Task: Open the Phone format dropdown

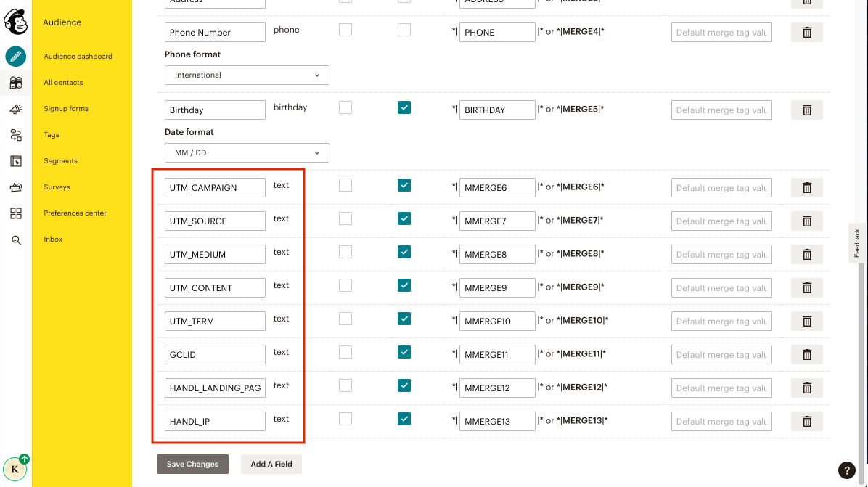Action: coord(247,75)
